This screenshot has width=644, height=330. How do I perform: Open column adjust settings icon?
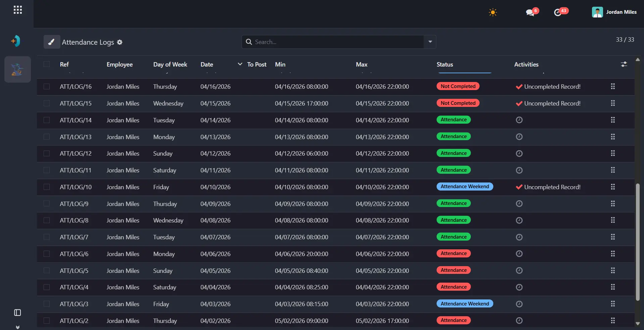[624, 64]
